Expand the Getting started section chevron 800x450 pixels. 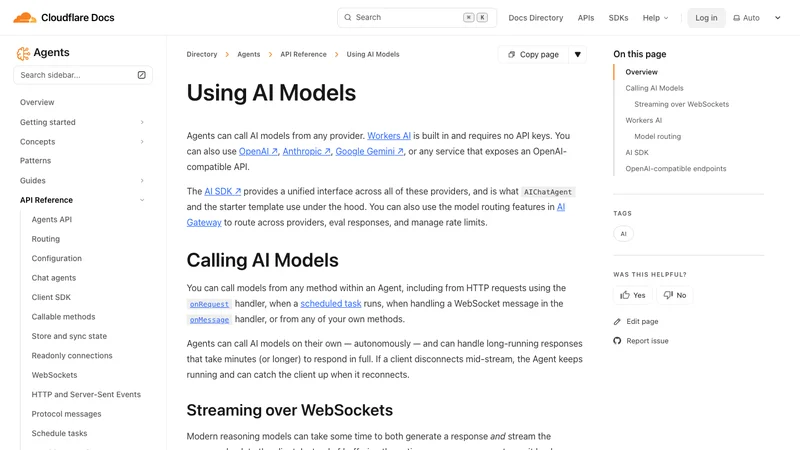coord(142,122)
